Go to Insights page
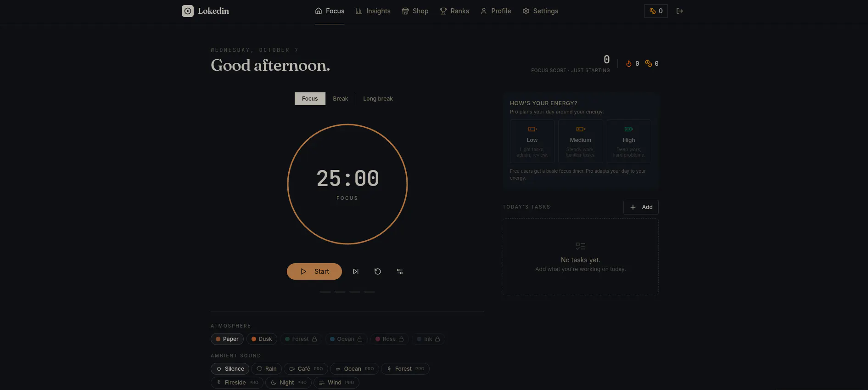The image size is (868, 390). (373, 11)
